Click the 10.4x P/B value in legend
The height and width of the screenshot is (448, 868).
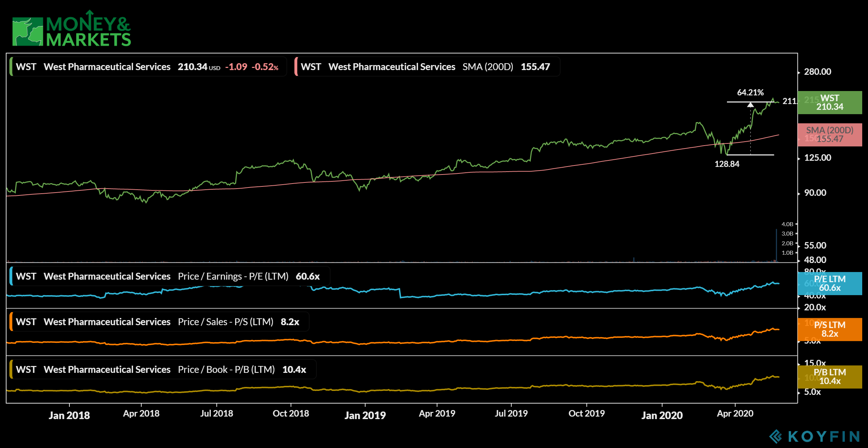294,370
